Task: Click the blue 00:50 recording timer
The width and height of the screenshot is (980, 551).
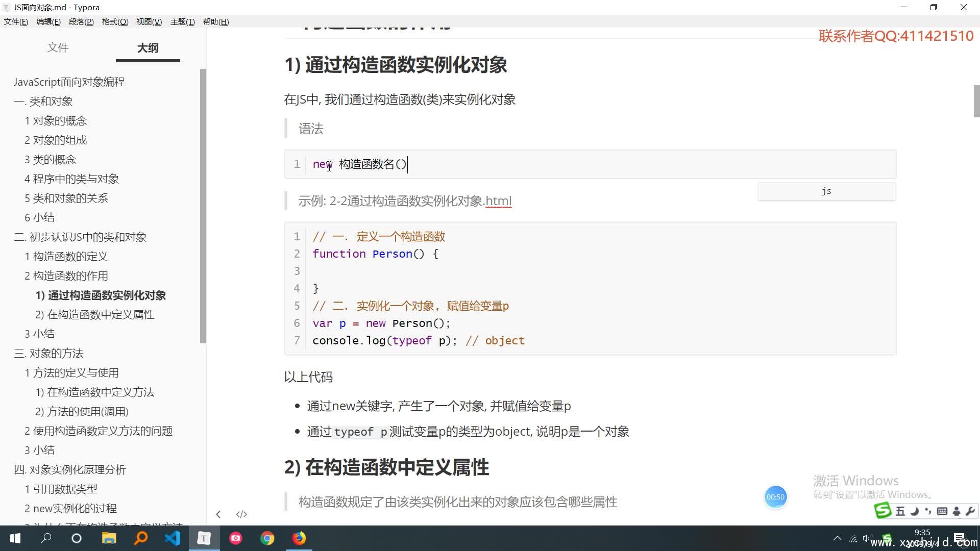Action: [775, 497]
